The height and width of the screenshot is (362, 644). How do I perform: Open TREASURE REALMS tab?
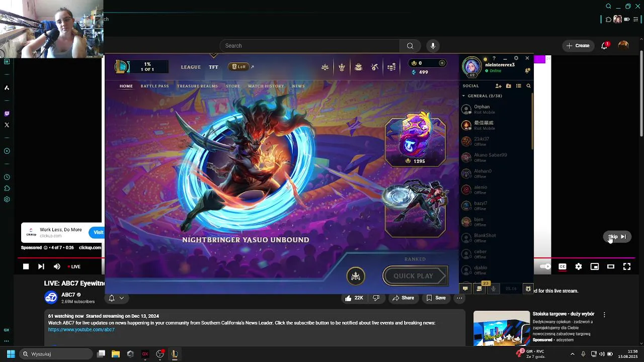pos(197,86)
